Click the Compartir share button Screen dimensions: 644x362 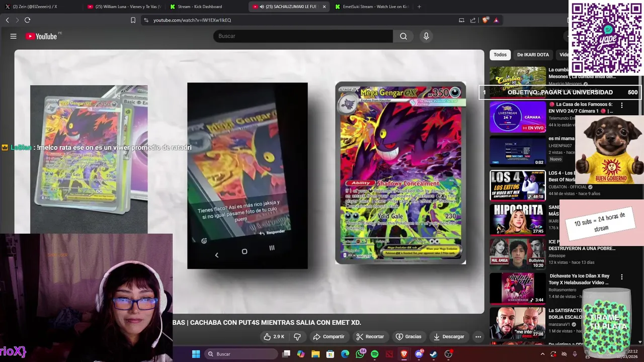coord(329,336)
